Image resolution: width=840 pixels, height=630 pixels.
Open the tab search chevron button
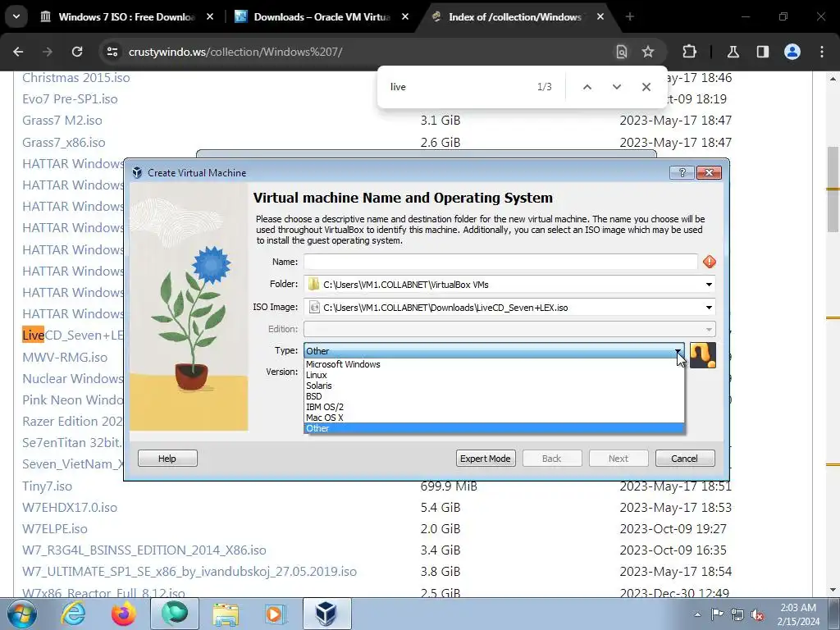(16, 16)
